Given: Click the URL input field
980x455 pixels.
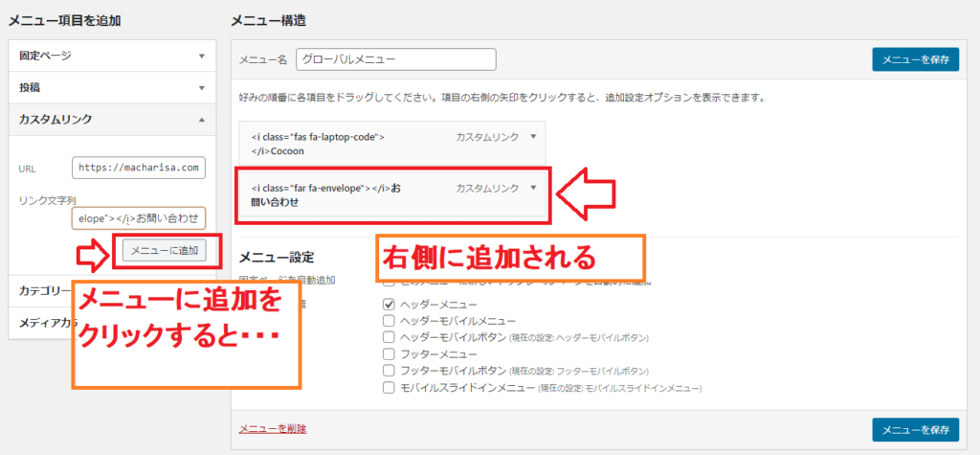Looking at the screenshot, I should point(138,168).
